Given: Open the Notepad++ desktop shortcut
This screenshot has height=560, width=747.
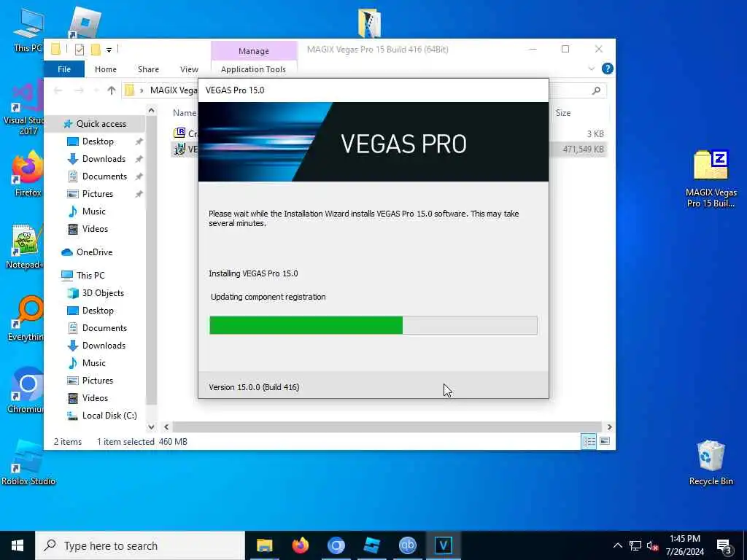Looking at the screenshot, I should coord(26,246).
